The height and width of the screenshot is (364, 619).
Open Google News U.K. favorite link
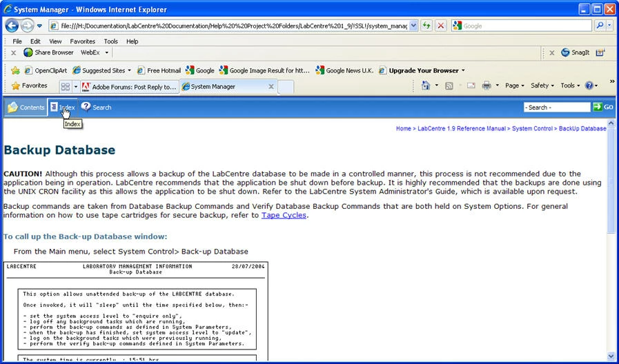click(344, 70)
